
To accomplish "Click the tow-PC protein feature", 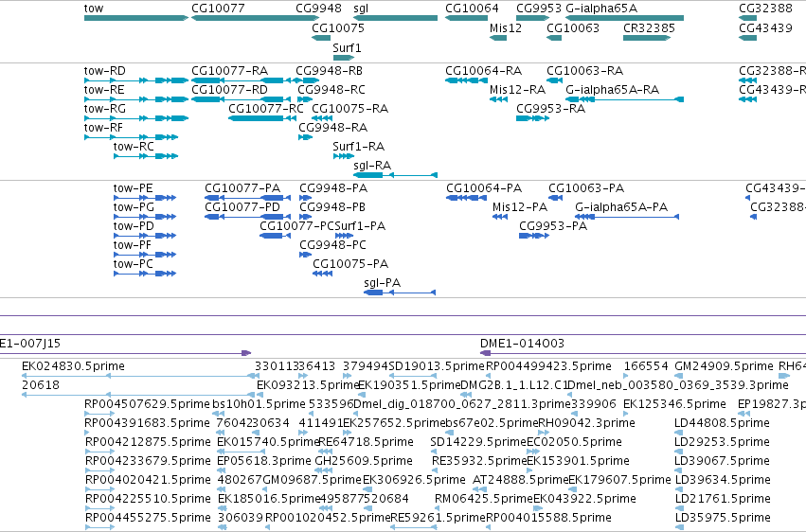I will point(145,274).
